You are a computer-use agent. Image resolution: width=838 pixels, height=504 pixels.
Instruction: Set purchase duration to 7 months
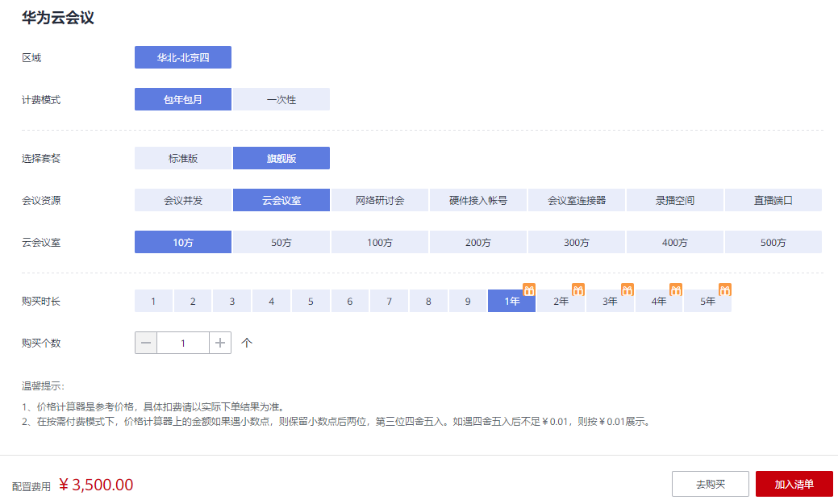tap(389, 301)
